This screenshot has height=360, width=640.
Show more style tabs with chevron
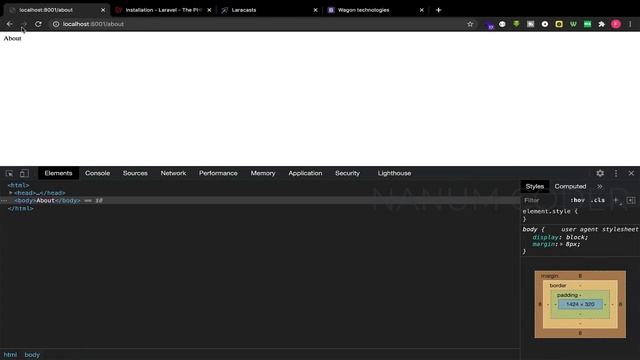tap(600, 186)
